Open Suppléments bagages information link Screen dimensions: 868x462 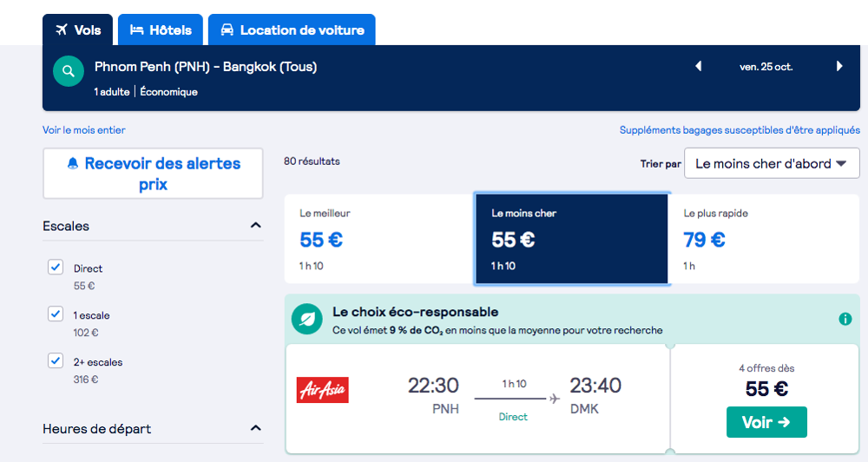click(x=740, y=130)
